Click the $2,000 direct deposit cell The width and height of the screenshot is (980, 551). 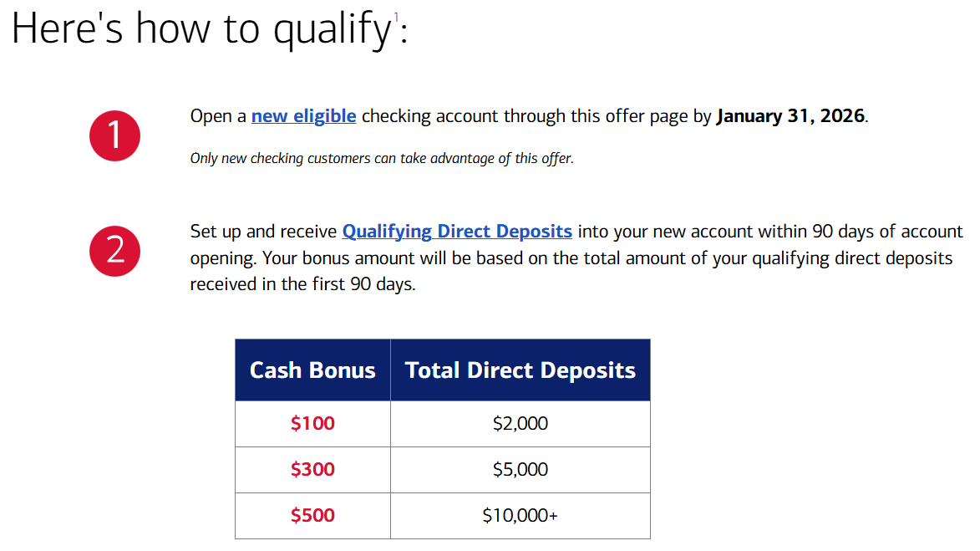520,423
